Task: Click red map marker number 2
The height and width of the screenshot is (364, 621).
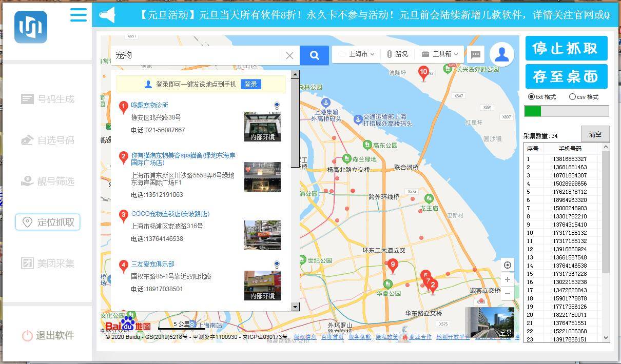Action: [x=433, y=286]
